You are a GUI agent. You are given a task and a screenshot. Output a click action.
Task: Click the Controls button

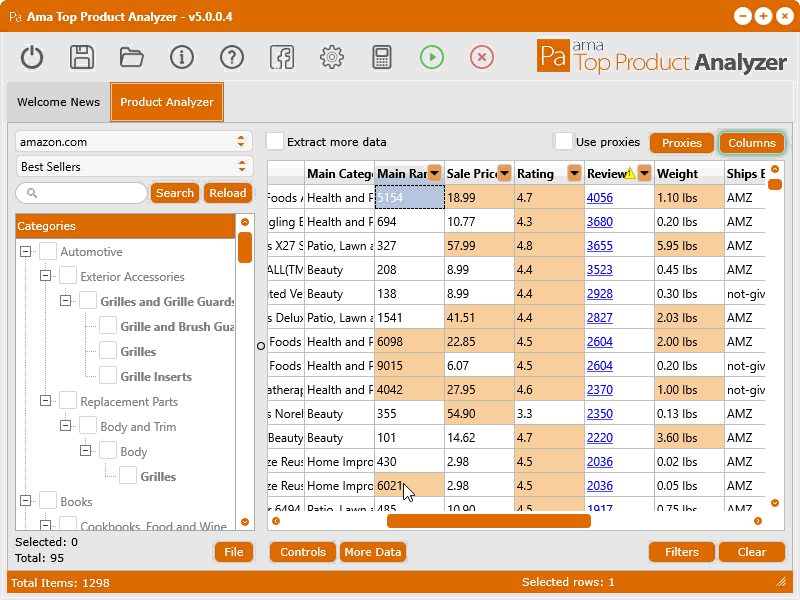coord(303,552)
